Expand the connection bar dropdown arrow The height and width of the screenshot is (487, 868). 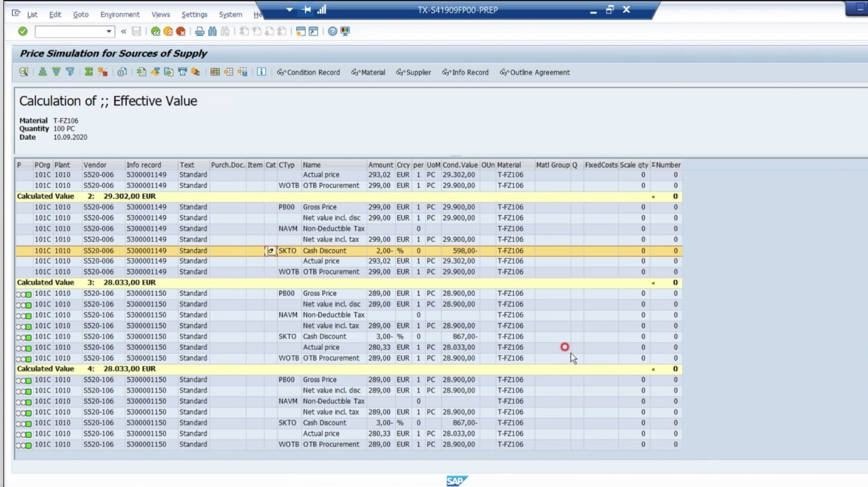(x=289, y=10)
